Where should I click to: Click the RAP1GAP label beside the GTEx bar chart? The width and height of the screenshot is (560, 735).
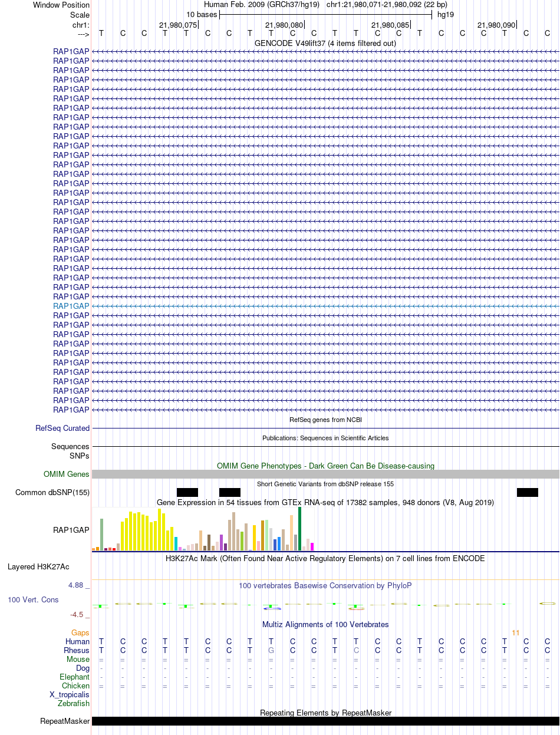point(71,530)
